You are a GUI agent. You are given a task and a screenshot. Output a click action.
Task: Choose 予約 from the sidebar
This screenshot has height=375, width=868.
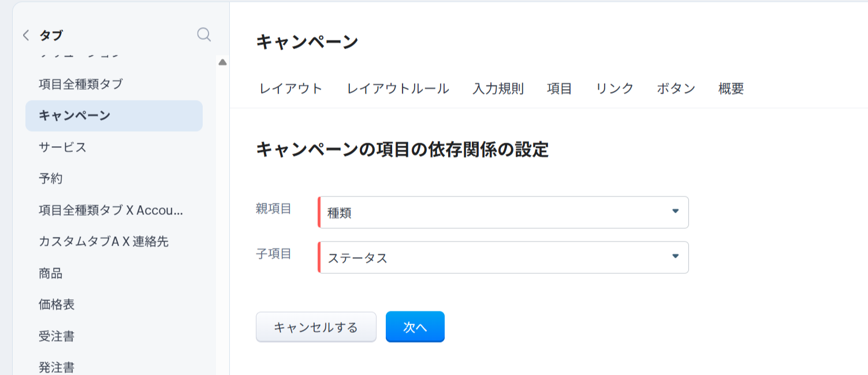51,179
